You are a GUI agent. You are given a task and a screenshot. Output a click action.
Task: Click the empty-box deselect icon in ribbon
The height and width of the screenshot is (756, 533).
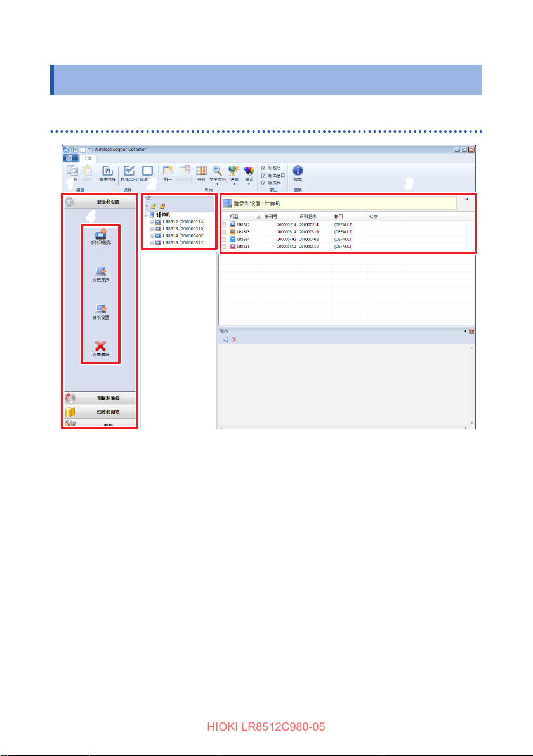click(x=148, y=171)
